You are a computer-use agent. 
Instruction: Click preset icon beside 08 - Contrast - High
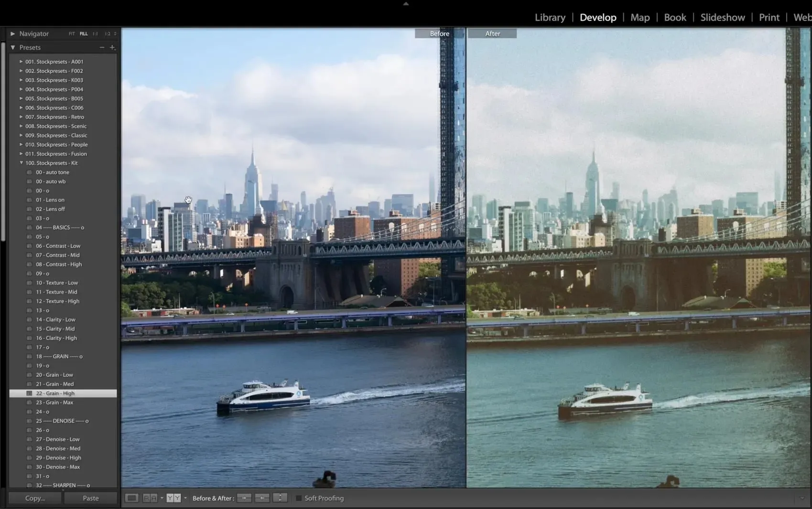pos(29,265)
